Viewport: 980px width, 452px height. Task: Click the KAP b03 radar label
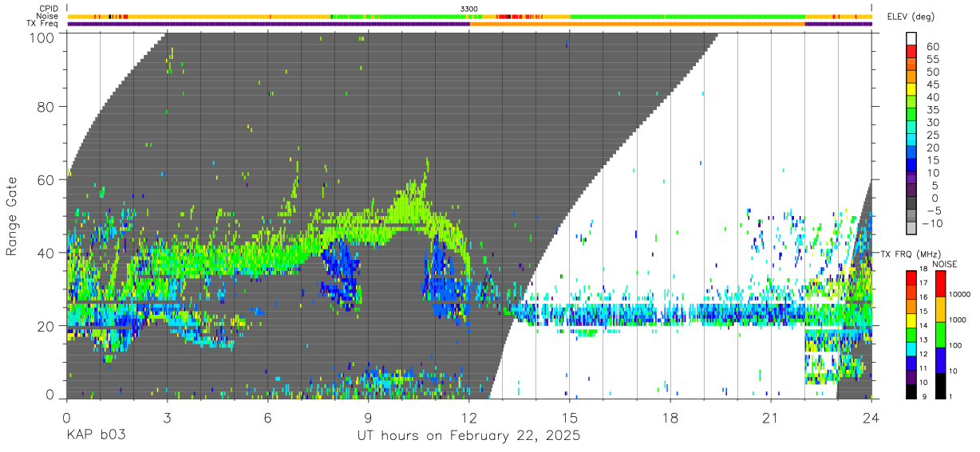(96, 437)
